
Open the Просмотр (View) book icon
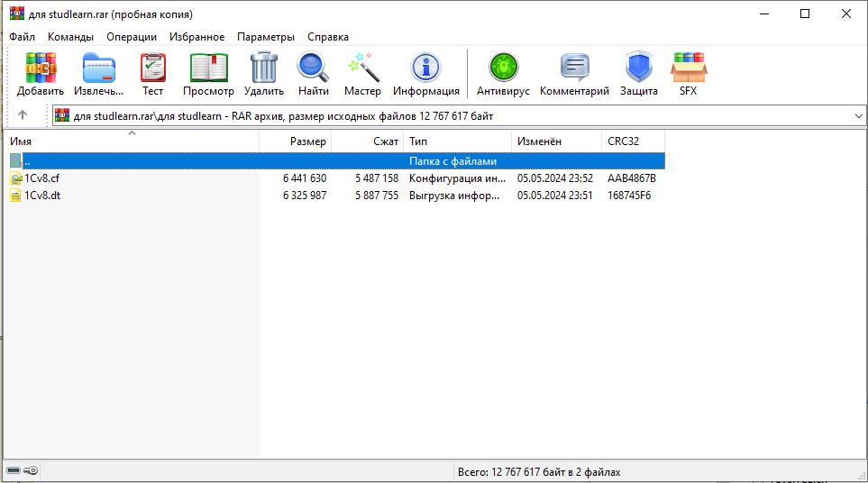tap(208, 68)
